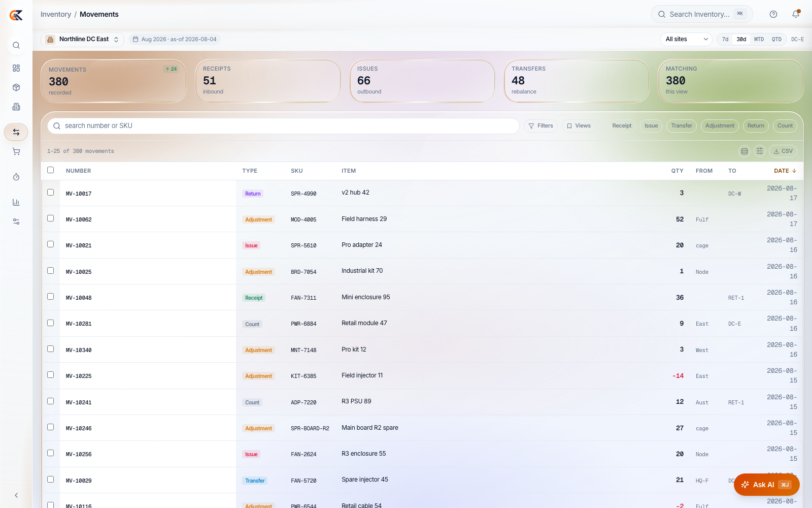Tick the select-all header checkbox
The image size is (812, 508).
point(50,170)
